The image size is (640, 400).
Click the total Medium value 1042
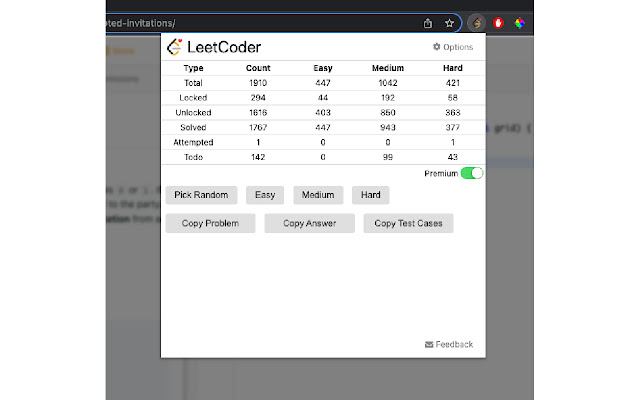pyautogui.click(x=388, y=83)
